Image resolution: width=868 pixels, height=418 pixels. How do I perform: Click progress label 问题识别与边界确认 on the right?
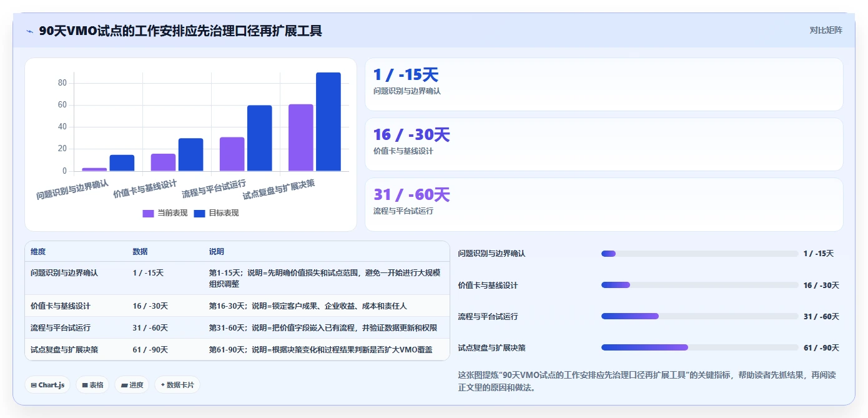(x=491, y=254)
